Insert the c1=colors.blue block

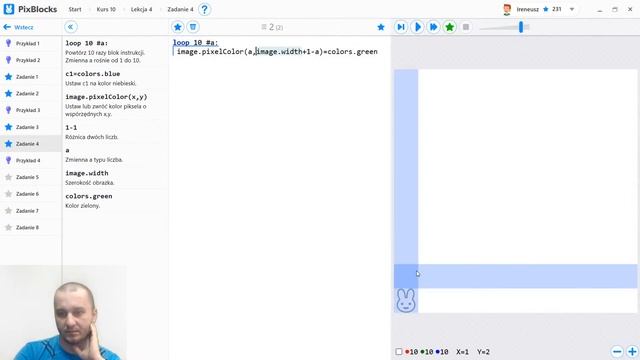[93, 74]
